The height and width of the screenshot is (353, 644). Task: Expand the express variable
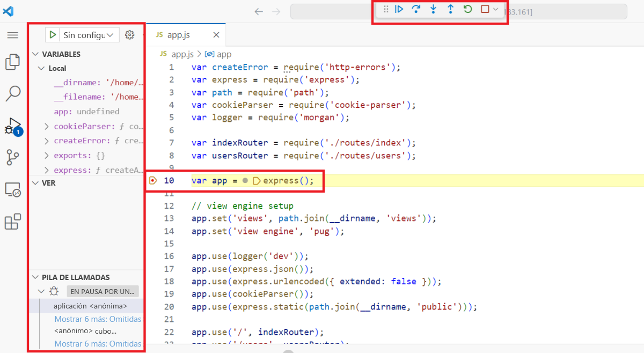point(47,170)
